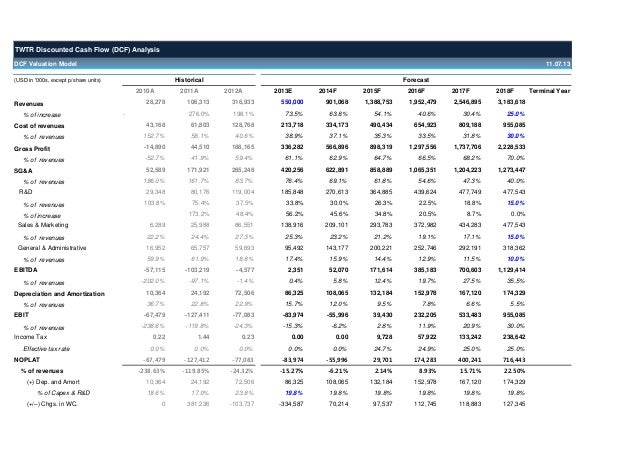Viewport: 638px width, 452px height.
Task: Click the '2016F' column header
Action: click(416, 91)
